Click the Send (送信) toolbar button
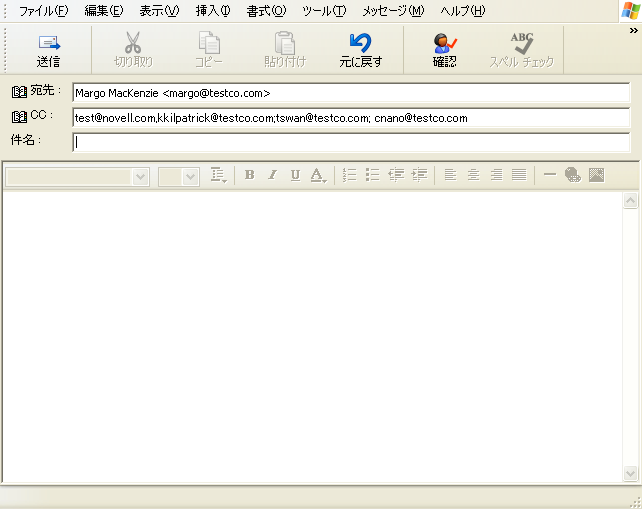 pos(49,50)
